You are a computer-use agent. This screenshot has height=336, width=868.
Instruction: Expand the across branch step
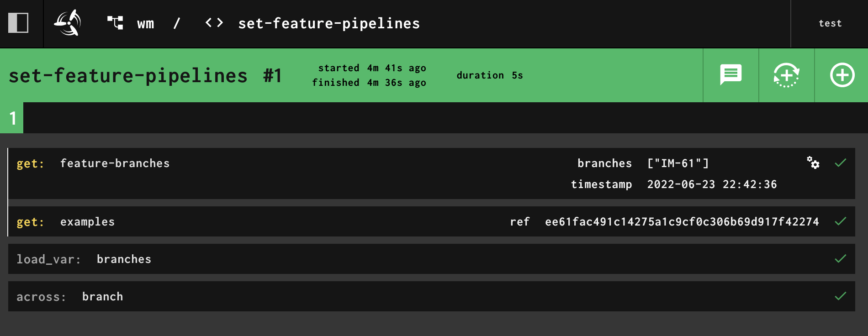102,296
